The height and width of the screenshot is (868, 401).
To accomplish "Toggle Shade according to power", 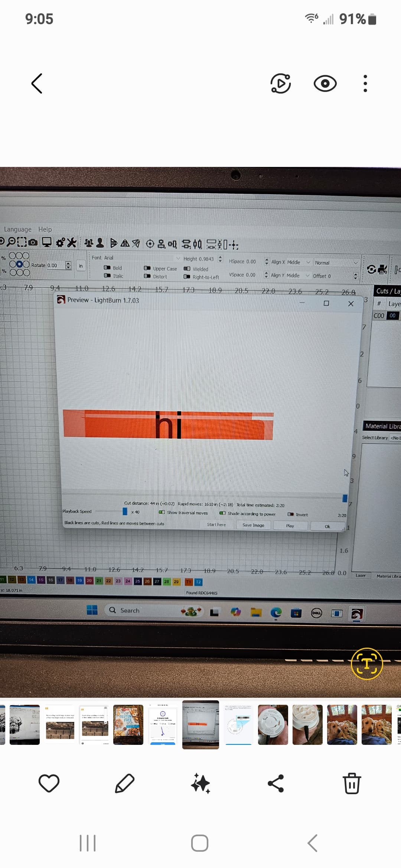I will point(222,513).
